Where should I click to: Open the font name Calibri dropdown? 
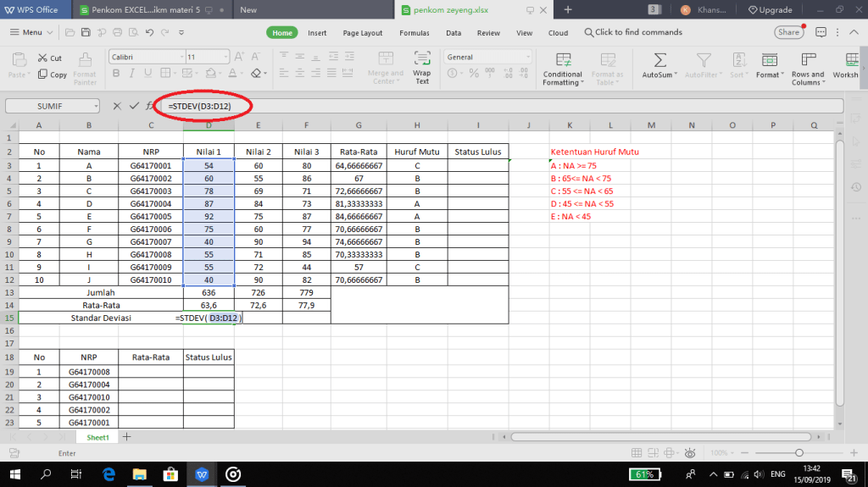(x=176, y=57)
